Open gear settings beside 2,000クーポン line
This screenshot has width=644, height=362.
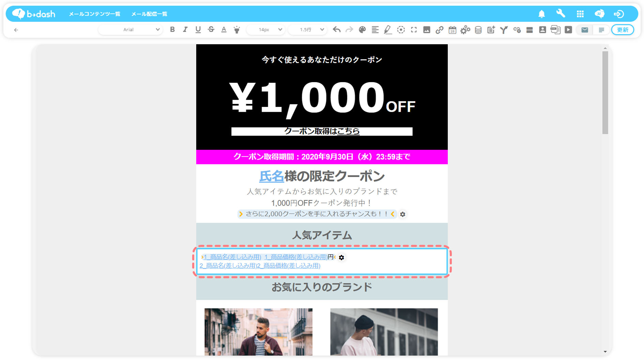pos(403,214)
